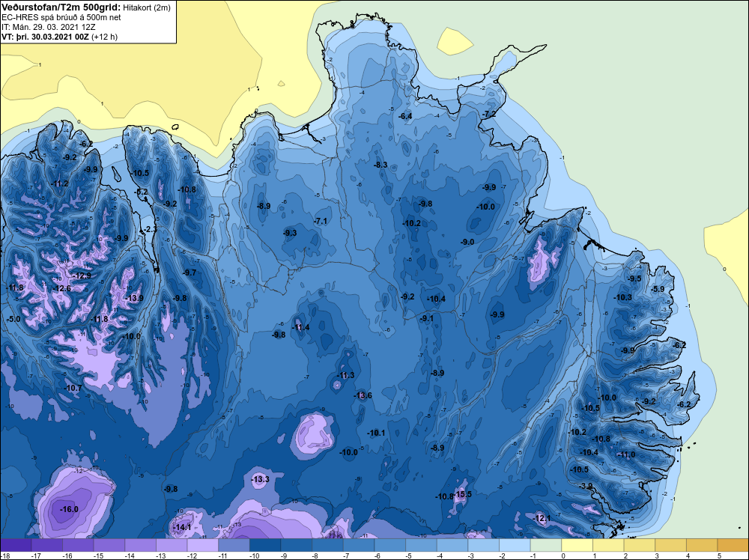Select the -11.3 temperature label
The height and width of the screenshot is (560, 749).
point(345,375)
